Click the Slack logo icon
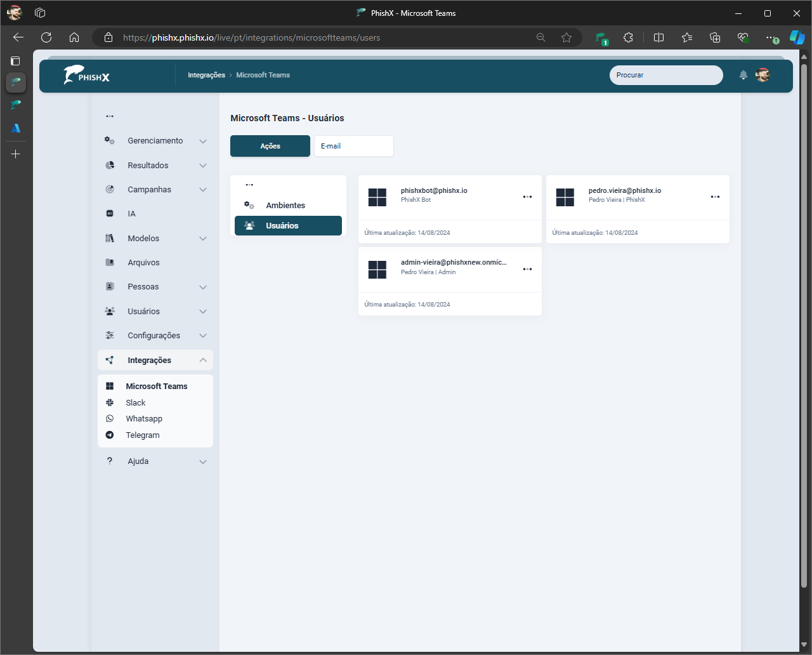Image resolution: width=812 pixels, height=655 pixels. (110, 402)
